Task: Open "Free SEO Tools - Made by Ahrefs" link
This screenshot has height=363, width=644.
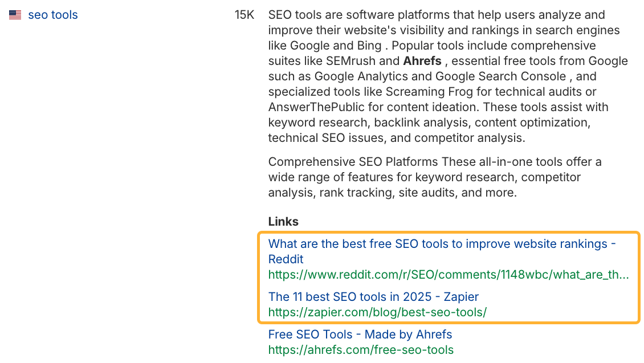Action: 360,335
